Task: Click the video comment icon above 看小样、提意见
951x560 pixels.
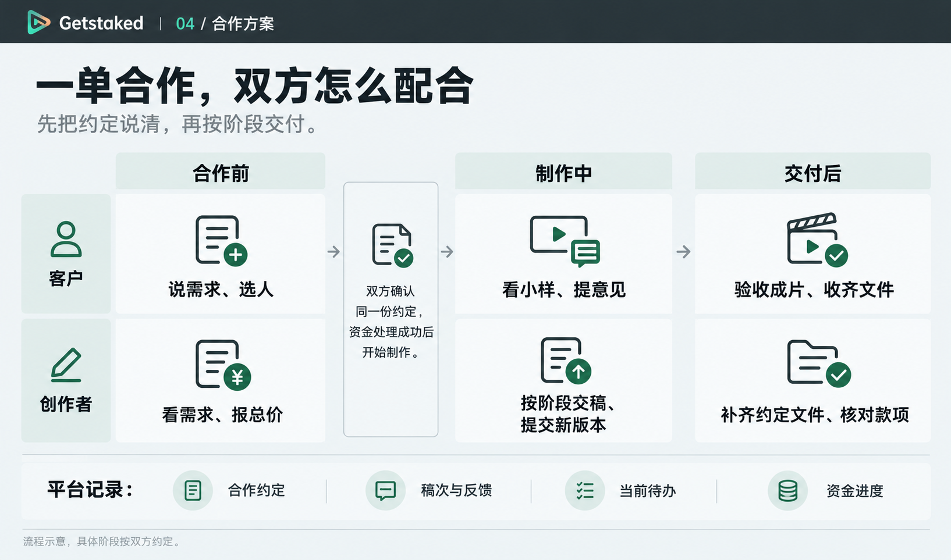Action: tap(565, 241)
